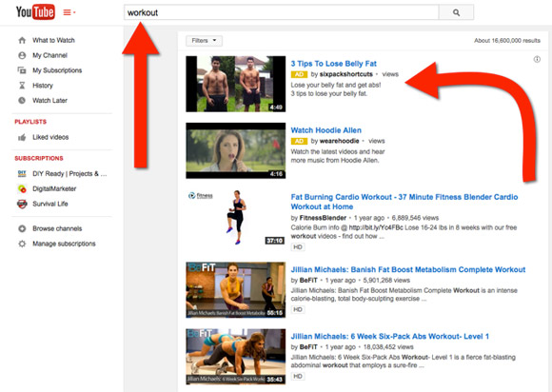
Task: Click the YouTube logo
Action: click(x=35, y=12)
